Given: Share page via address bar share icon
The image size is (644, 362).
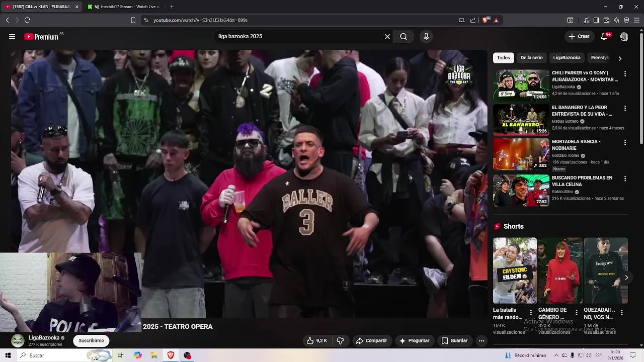Looking at the screenshot, I should 473,20.
